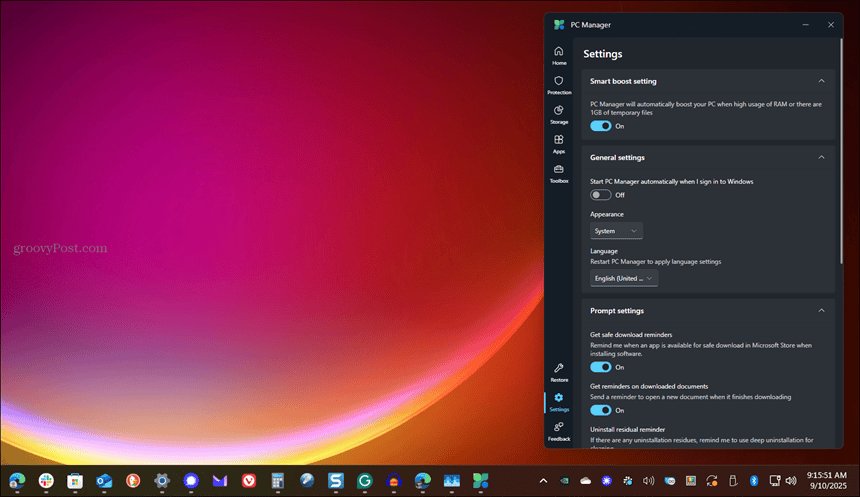Click Bluetooth icon in system tray

pyautogui.click(x=754, y=481)
